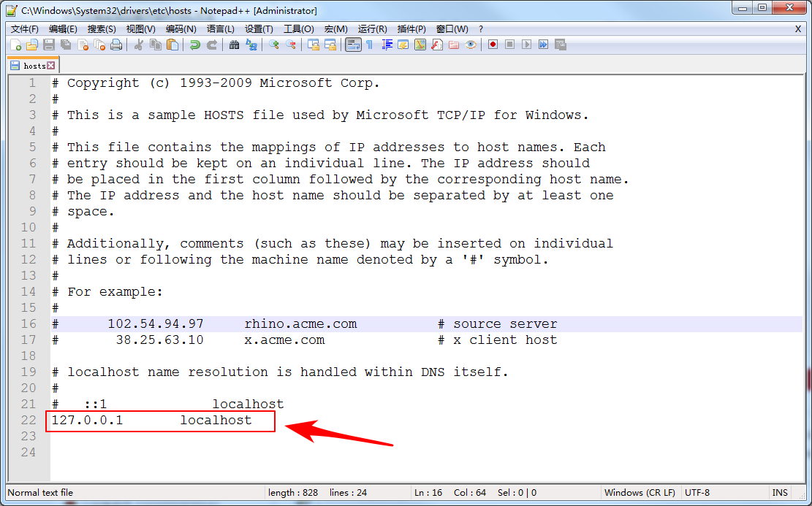This screenshot has height=506, width=812.
Task: Click the Zoom In magnifier icon
Action: 275,45
